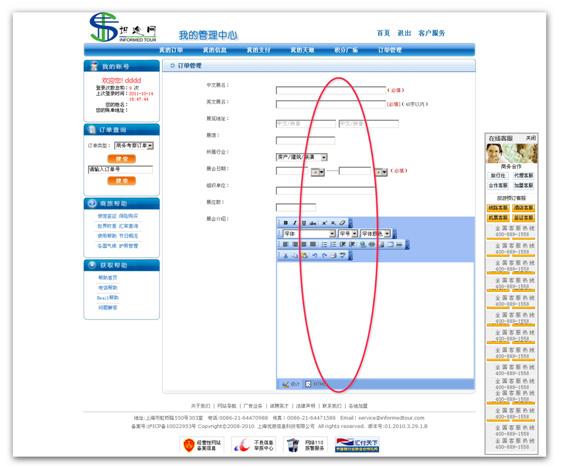Open the 字号 font size dropdown

pos(348,234)
